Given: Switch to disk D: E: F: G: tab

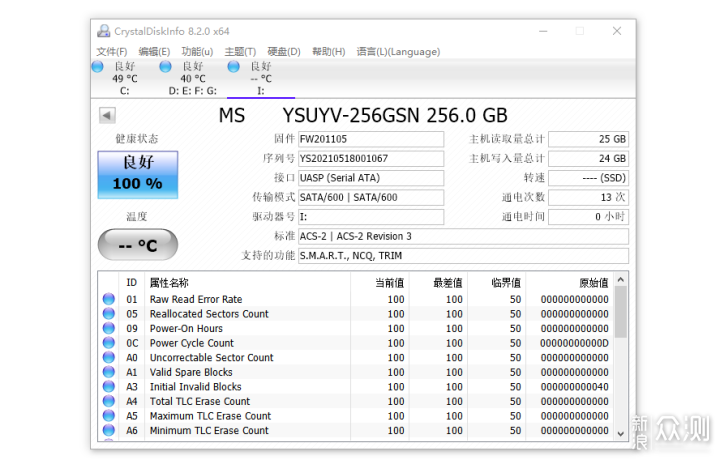Looking at the screenshot, I should [x=192, y=79].
